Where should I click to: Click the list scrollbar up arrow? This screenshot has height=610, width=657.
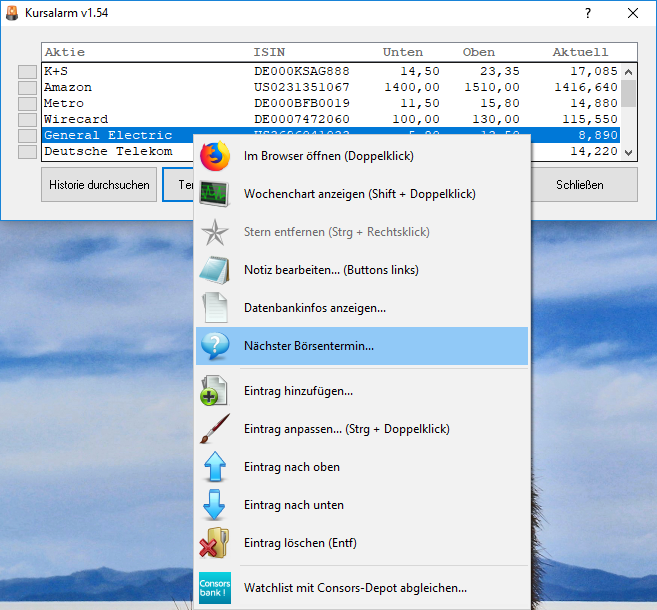coord(629,72)
